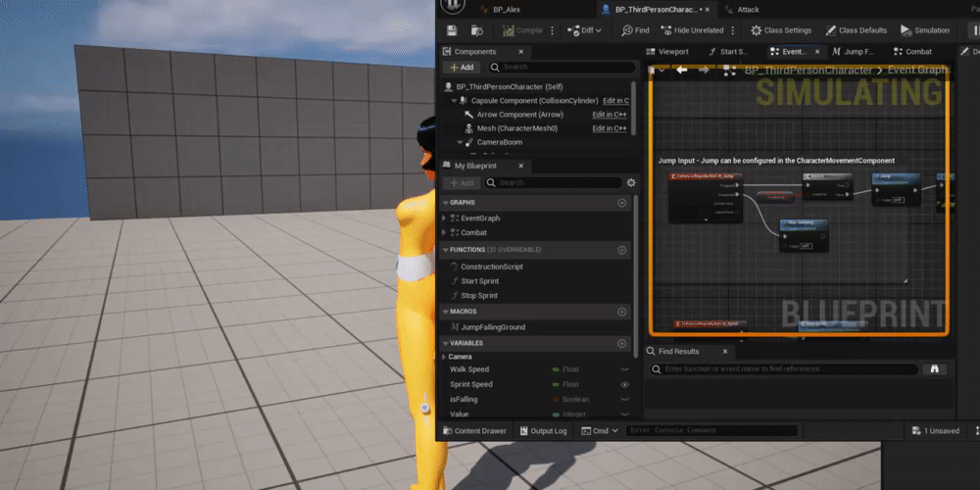Close the Event Graph tab
980x490 pixels.
click(x=817, y=52)
